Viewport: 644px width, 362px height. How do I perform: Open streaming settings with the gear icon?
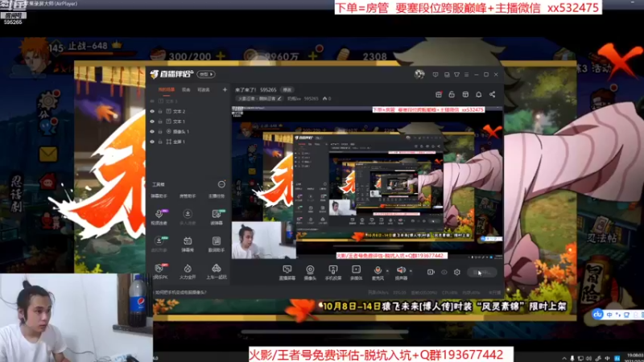[x=457, y=272]
